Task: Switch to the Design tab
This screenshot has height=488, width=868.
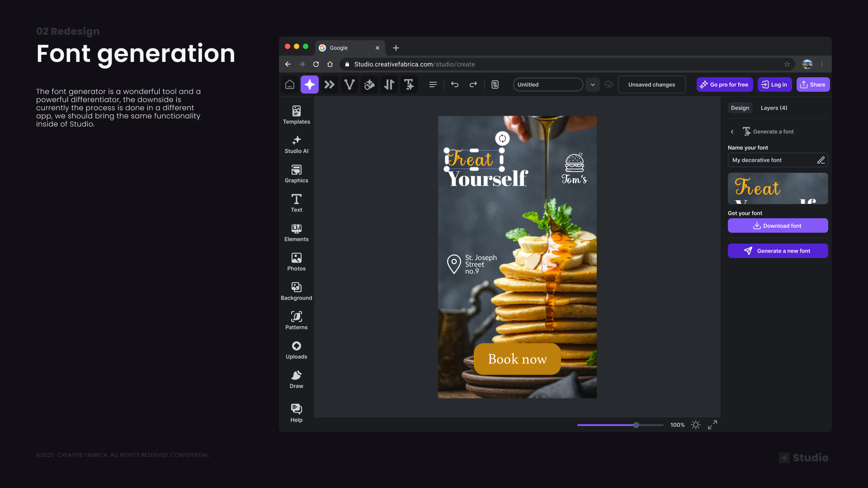Action: pos(740,108)
